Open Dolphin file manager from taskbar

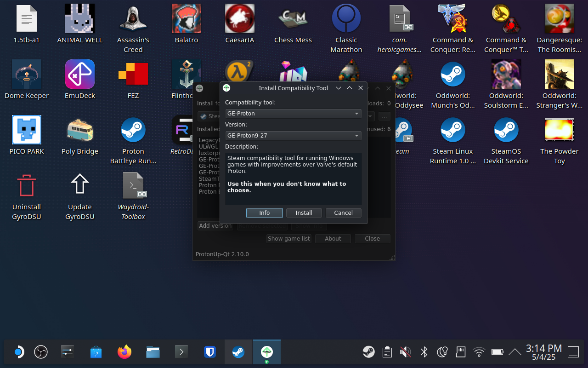tap(153, 352)
